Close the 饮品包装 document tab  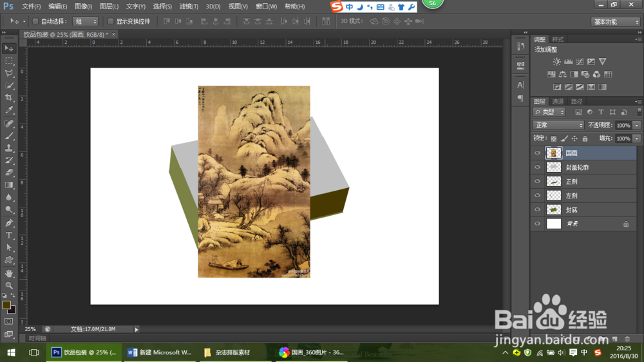point(114,35)
